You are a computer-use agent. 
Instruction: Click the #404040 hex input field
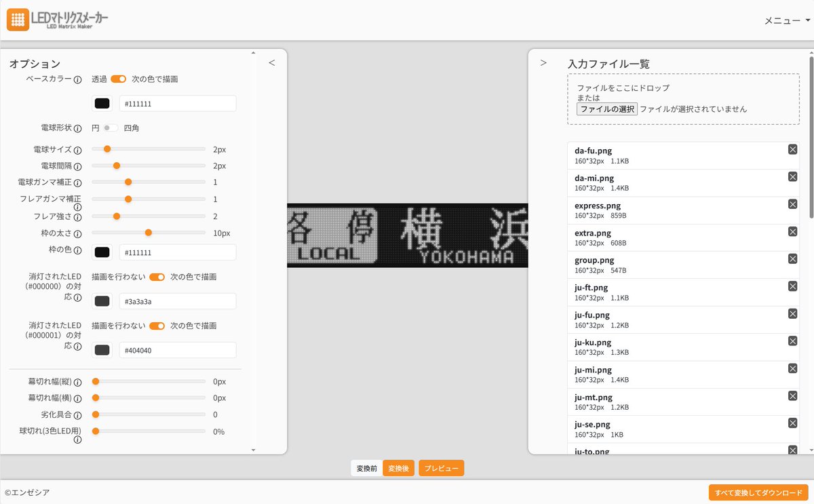click(x=178, y=350)
